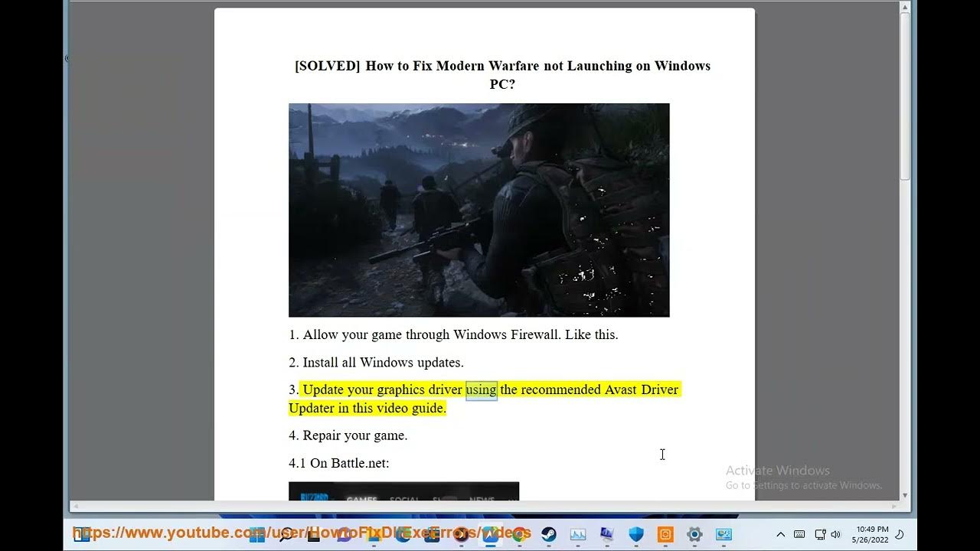Click "Allow your game through Windows Firewall" line
The height and width of the screenshot is (551, 980).
click(453, 334)
